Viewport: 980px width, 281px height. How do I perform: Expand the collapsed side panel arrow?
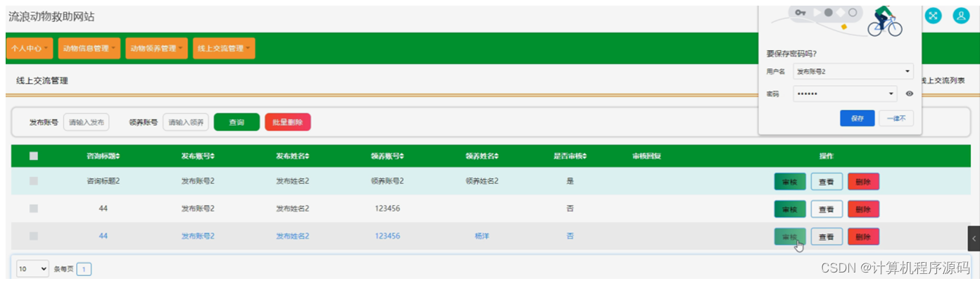tap(974, 239)
